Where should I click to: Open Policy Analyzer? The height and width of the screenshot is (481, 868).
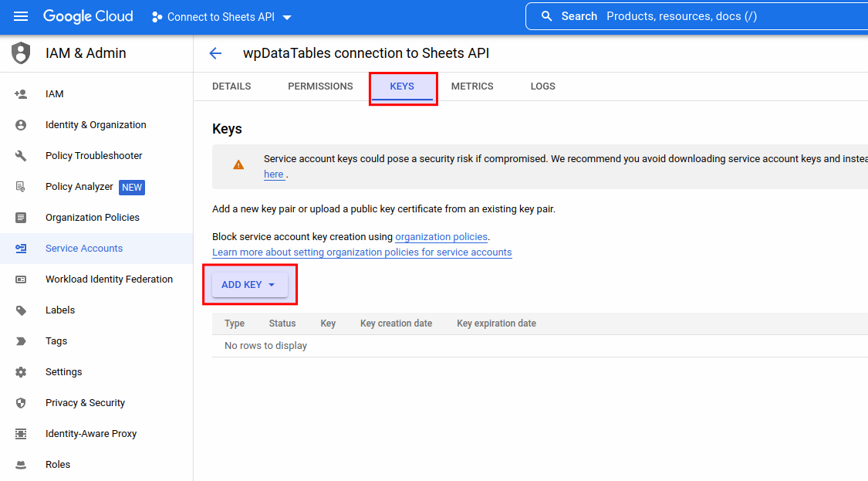click(x=79, y=187)
